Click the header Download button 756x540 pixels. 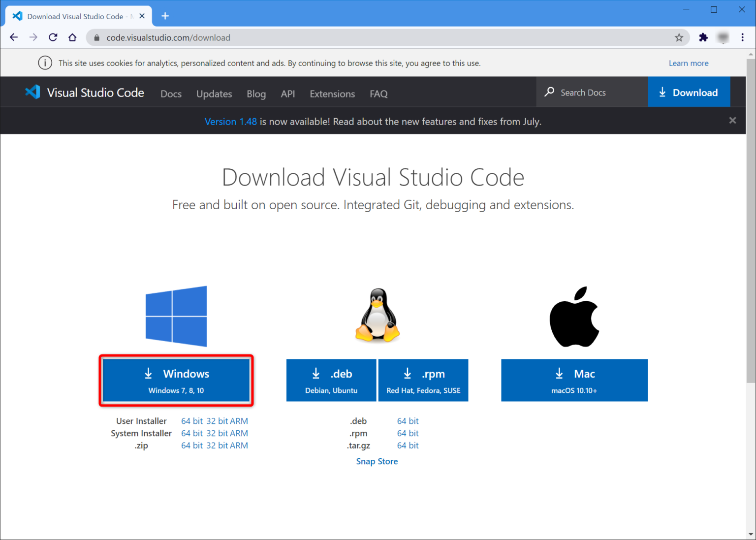[689, 92]
